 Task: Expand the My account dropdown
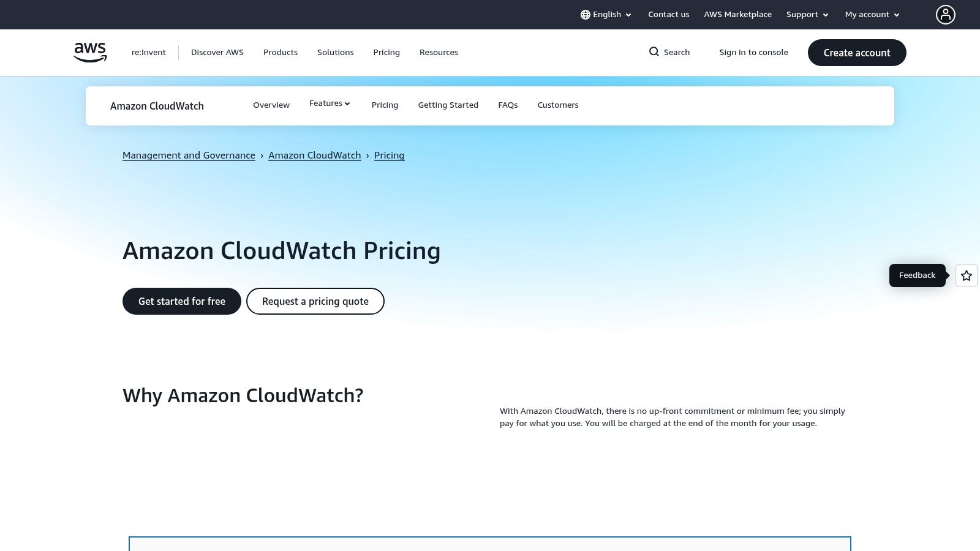pyautogui.click(x=872, y=15)
